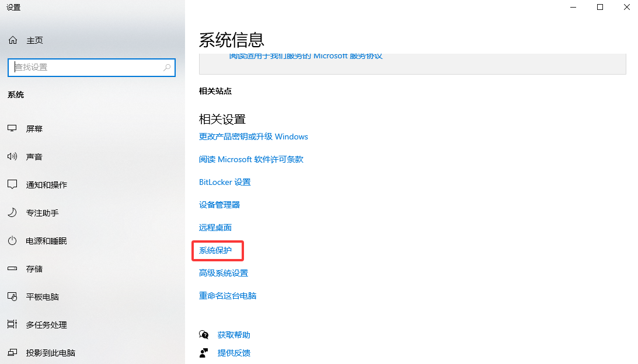Select 多任务处理 in the sidebar

46,324
